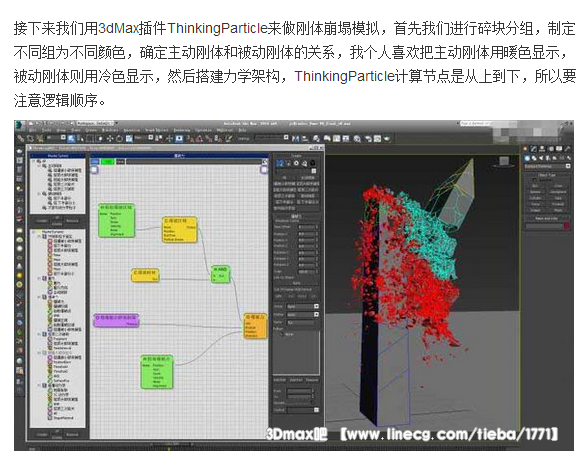Switch to the Create command panel tab
This screenshot has width=587, height=451.
click(525, 149)
